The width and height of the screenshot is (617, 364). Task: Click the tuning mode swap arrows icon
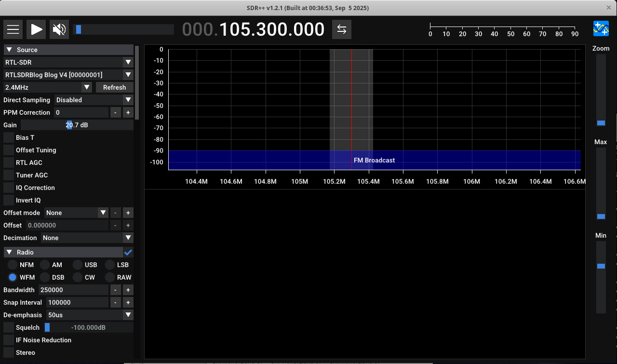(x=342, y=29)
